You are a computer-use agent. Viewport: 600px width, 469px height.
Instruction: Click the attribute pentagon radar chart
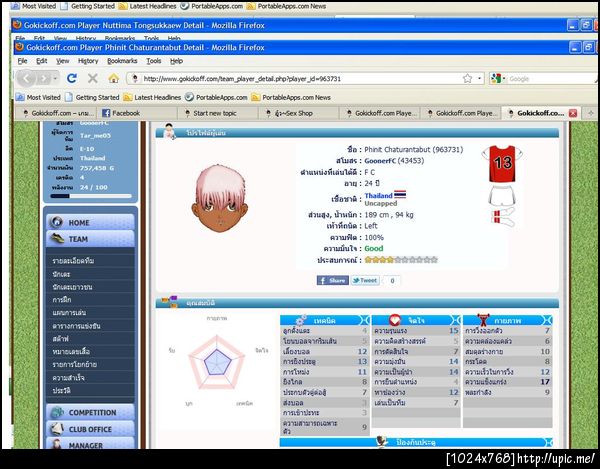tap(217, 362)
